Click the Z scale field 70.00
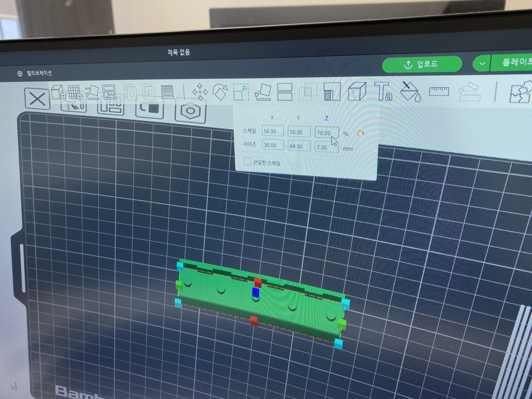The width and height of the screenshot is (532, 399). [x=327, y=132]
